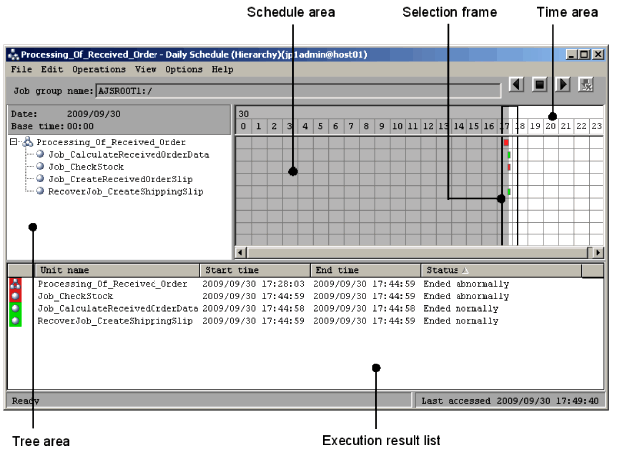
Task: Open the View menu
Action: (x=145, y=69)
